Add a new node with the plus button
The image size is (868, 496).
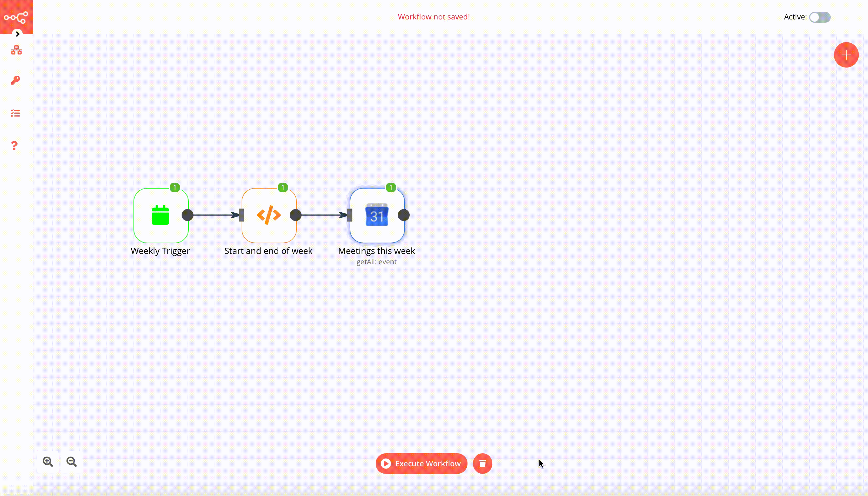[846, 55]
